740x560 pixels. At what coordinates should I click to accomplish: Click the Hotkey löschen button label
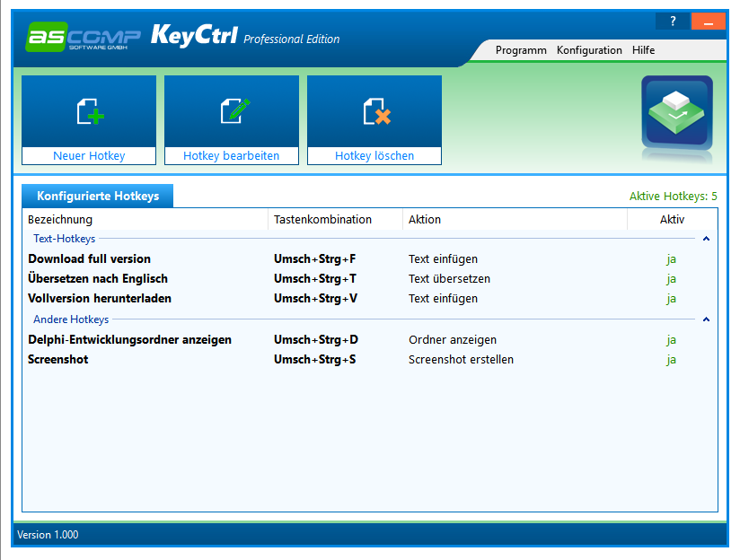(374, 155)
